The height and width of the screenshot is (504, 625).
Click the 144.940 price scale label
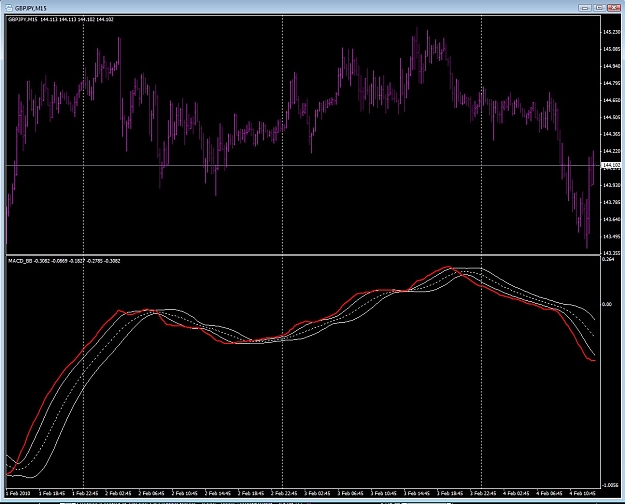(611, 66)
